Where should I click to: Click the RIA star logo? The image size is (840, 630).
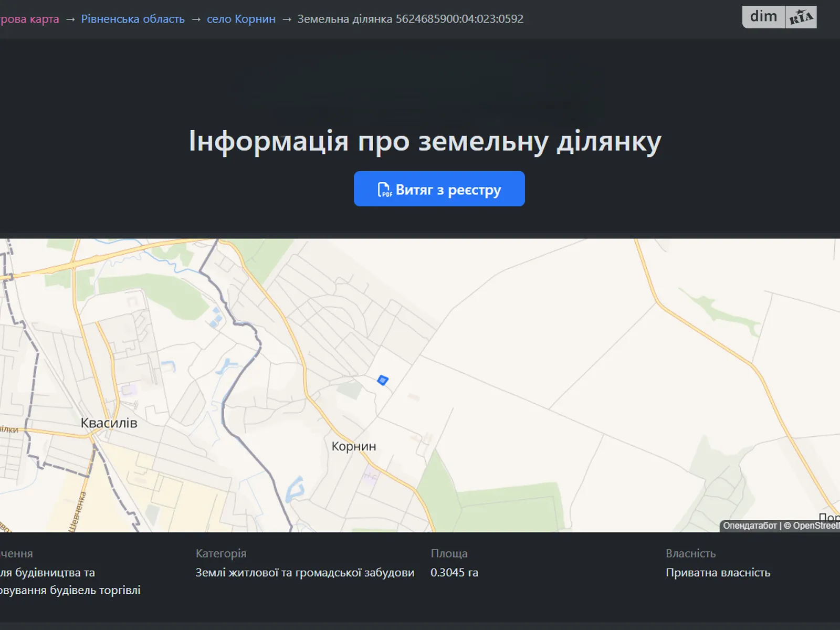click(x=800, y=16)
